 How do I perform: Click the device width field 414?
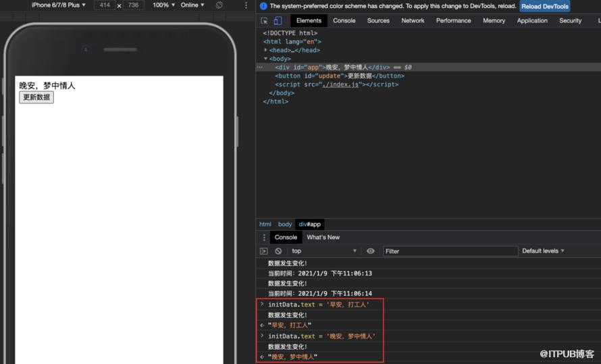pyautogui.click(x=105, y=5)
